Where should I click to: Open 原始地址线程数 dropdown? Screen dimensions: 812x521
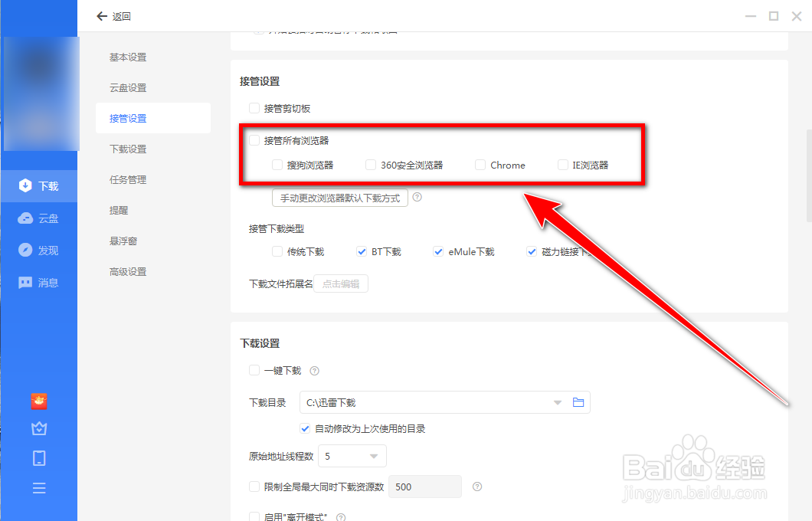352,457
